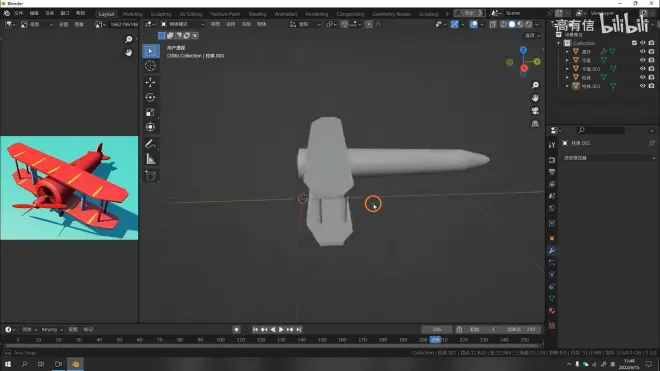Toggle X-ray mode in viewport header
660x371 pixels.
[x=492, y=24]
